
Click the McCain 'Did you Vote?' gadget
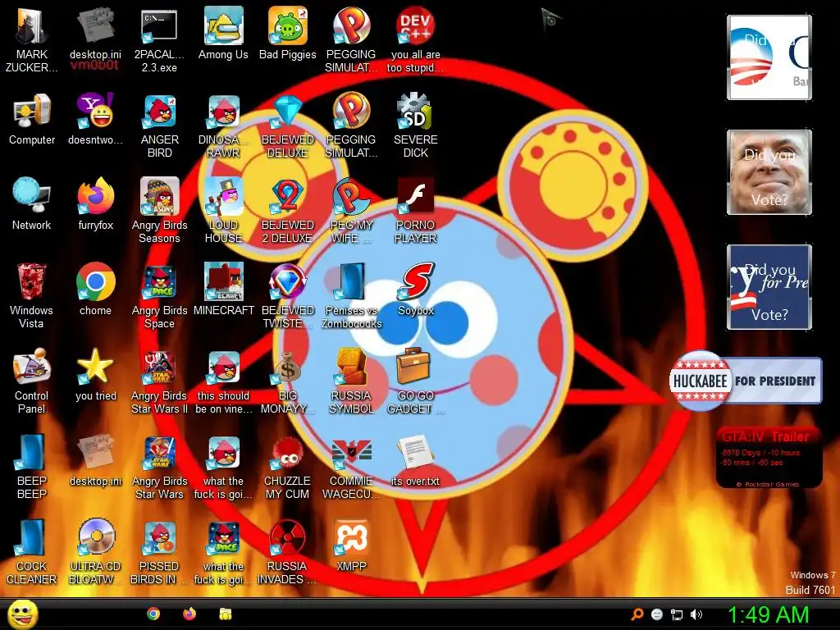[x=769, y=172]
